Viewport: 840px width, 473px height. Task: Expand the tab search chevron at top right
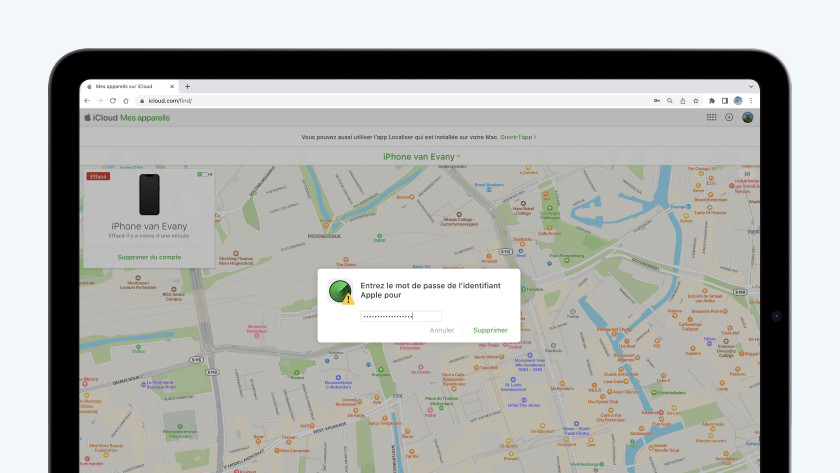click(751, 86)
